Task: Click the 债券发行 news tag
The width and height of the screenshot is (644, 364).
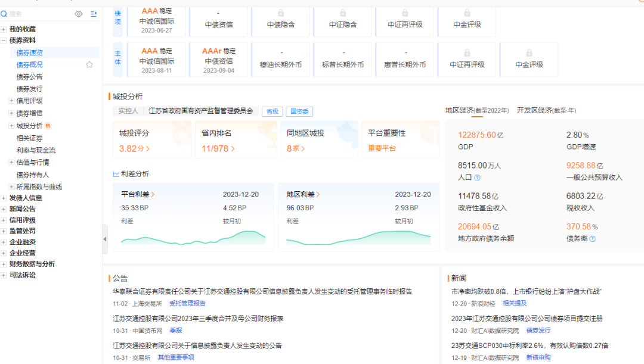Action: click(538, 331)
